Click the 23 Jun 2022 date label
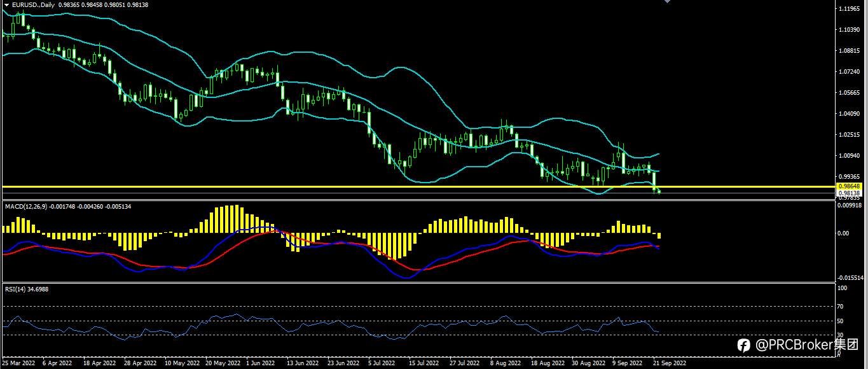The height and width of the screenshot is (369, 868). (x=344, y=363)
